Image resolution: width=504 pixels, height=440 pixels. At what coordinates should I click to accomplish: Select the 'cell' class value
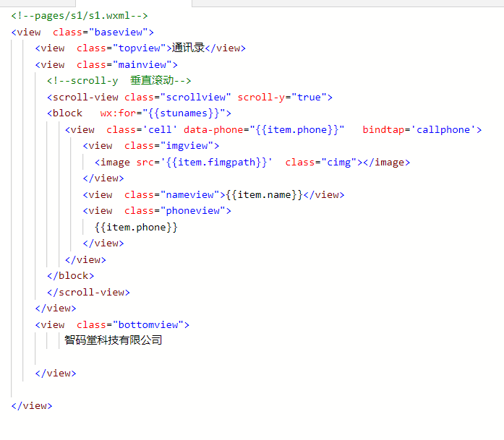point(160,130)
